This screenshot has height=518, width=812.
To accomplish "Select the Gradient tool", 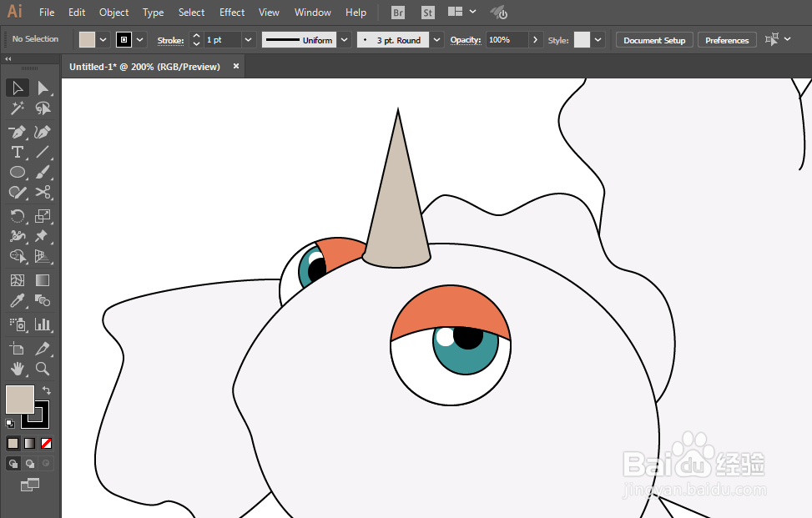I will (43, 280).
